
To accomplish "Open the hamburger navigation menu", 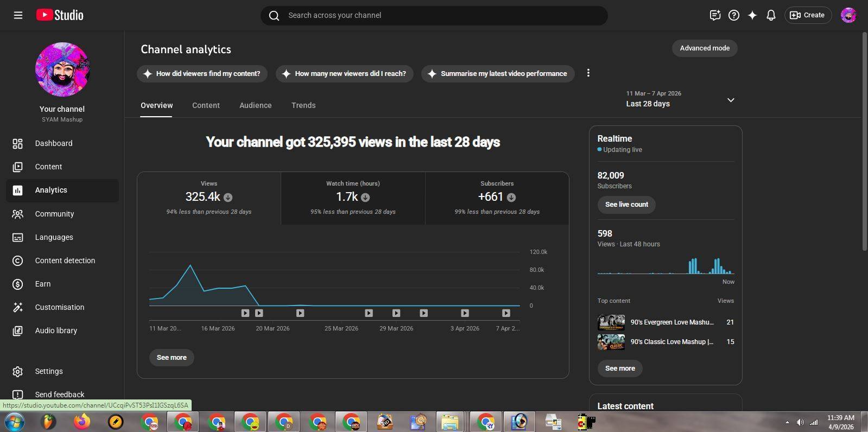I will tap(18, 15).
